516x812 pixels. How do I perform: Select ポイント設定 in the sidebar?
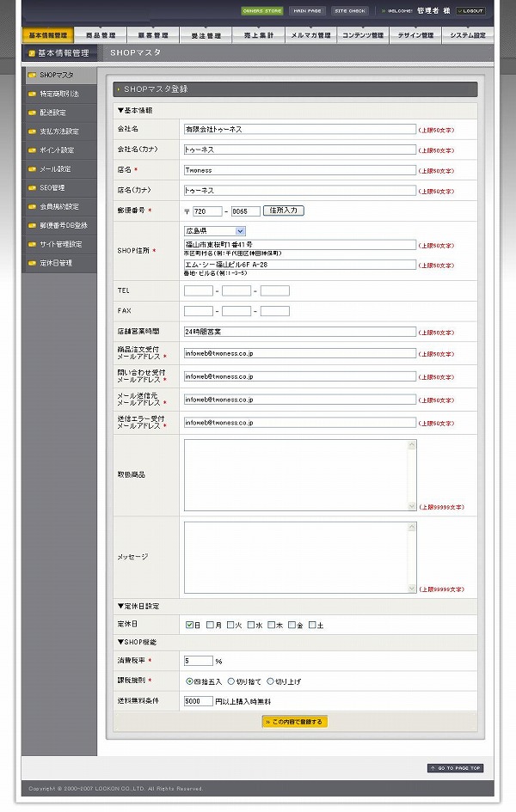coord(59,150)
